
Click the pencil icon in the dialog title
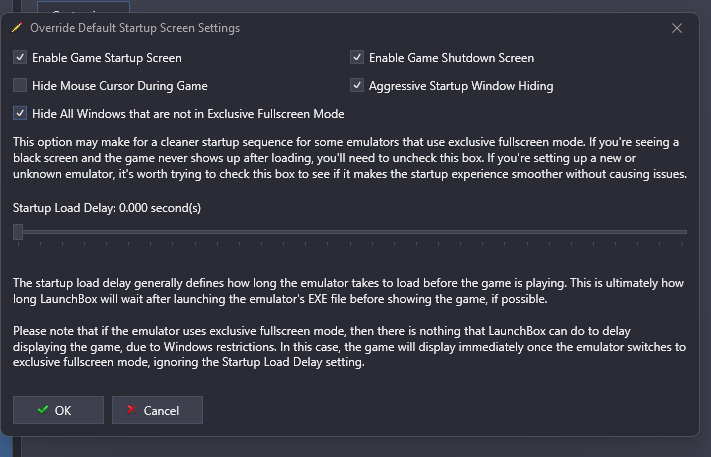[x=17, y=28]
